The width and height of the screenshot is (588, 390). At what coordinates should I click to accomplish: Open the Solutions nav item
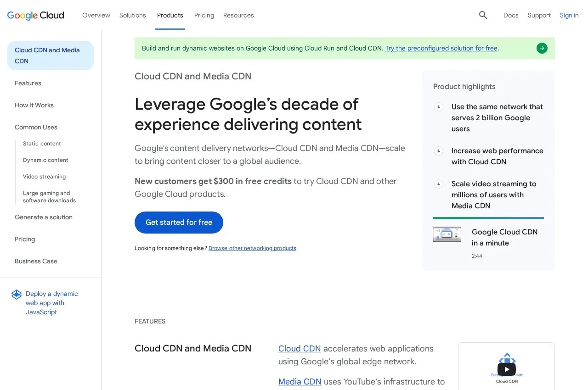[133, 15]
